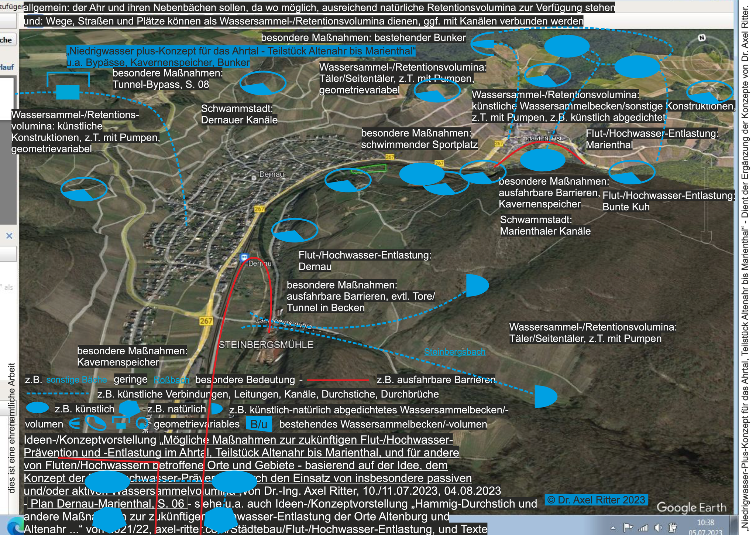The height and width of the screenshot is (535, 756).
Task: Click the 267 road shield left of MARIENTHAL
Action: click(x=499, y=143)
